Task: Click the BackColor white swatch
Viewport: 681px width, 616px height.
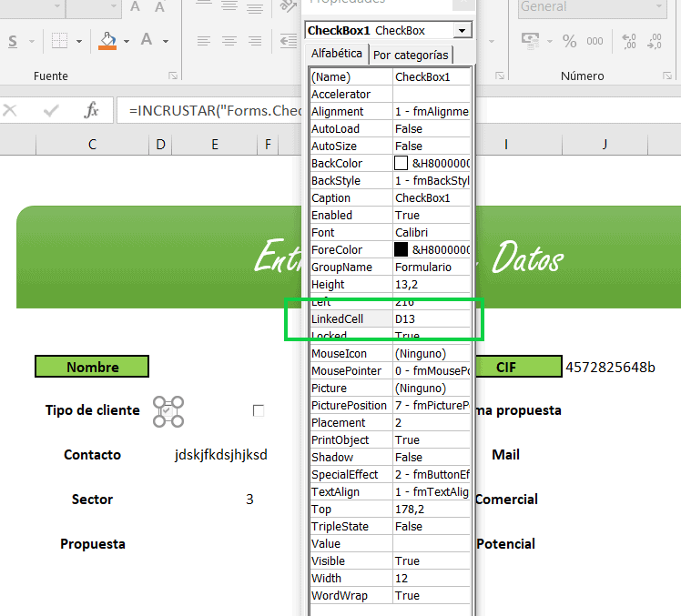Action: pos(401,163)
